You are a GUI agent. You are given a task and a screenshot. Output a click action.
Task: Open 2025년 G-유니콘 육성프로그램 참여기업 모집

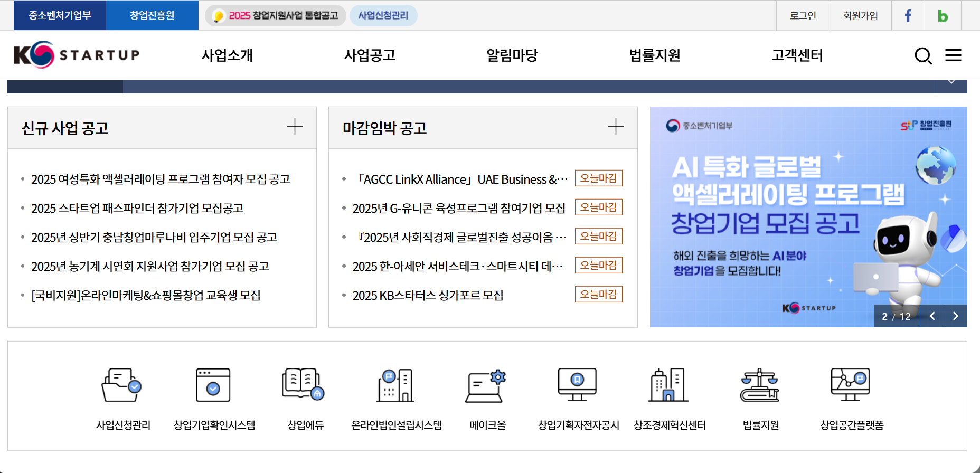(x=459, y=208)
